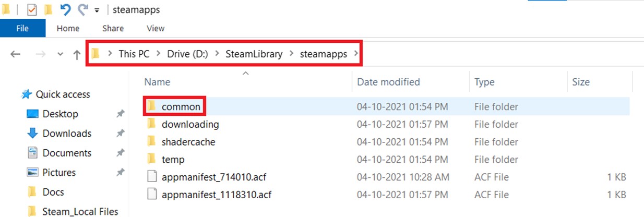Open the Customize Quick Access Toolbar dropdown
Image resolution: width=644 pixels, height=217 pixels.
pos(98,10)
